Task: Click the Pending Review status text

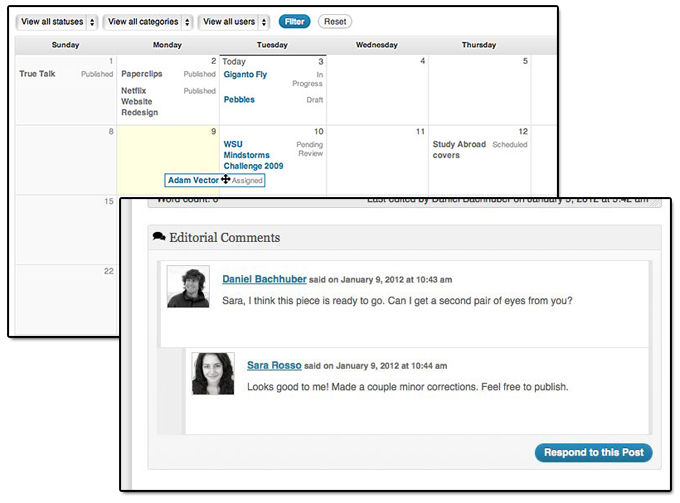Action: coord(310,149)
